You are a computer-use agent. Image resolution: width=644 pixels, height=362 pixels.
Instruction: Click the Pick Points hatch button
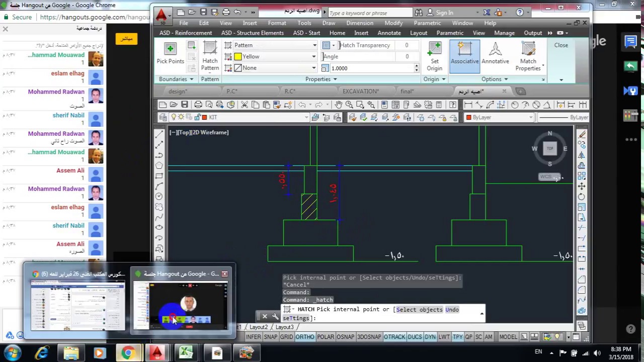click(x=170, y=53)
